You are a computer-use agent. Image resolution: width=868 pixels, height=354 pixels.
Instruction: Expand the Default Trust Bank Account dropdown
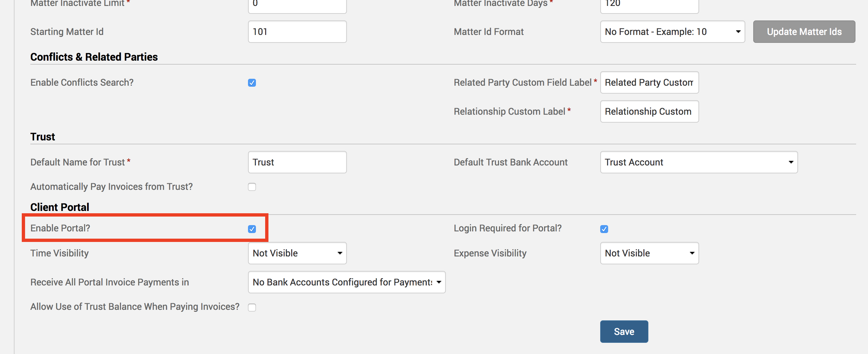pyautogui.click(x=698, y=162)
